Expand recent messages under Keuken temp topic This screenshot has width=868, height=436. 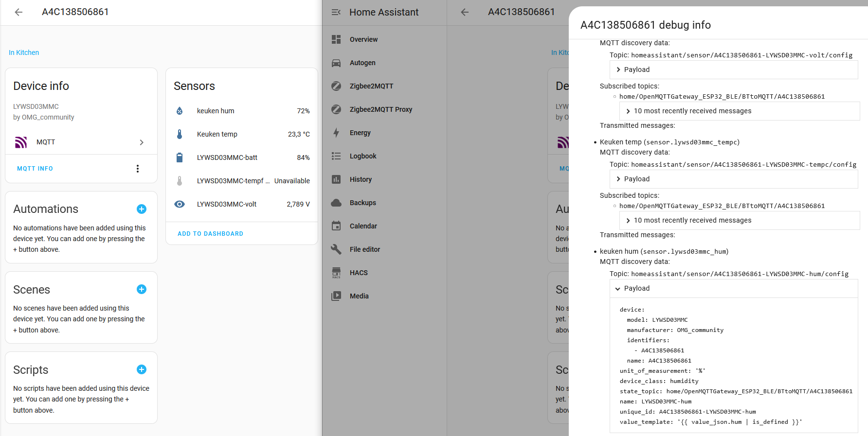pos(740,220)
